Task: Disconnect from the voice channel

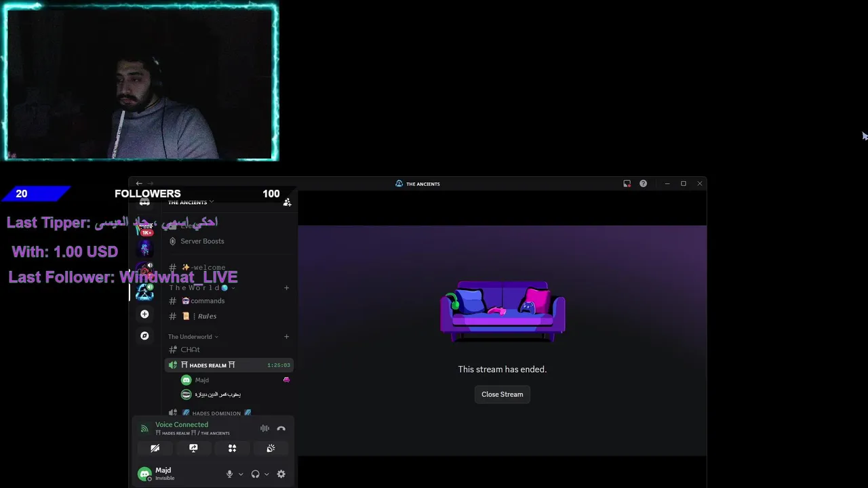Action: 281,428
